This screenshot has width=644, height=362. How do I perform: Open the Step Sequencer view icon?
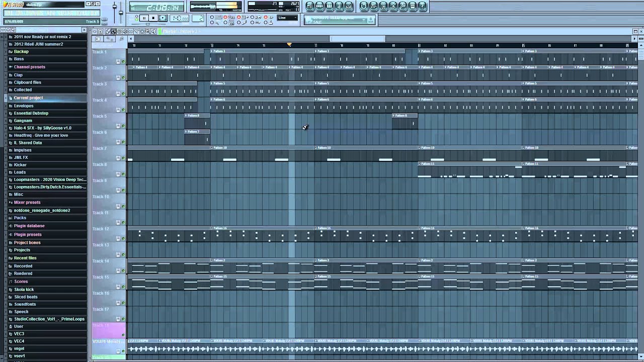tap(319, 6)
